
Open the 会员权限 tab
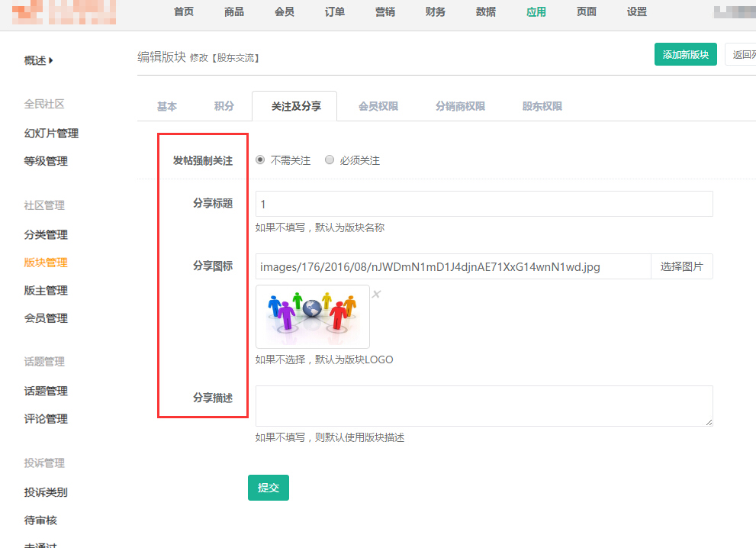pyautogui.click(x=378, y=107)
